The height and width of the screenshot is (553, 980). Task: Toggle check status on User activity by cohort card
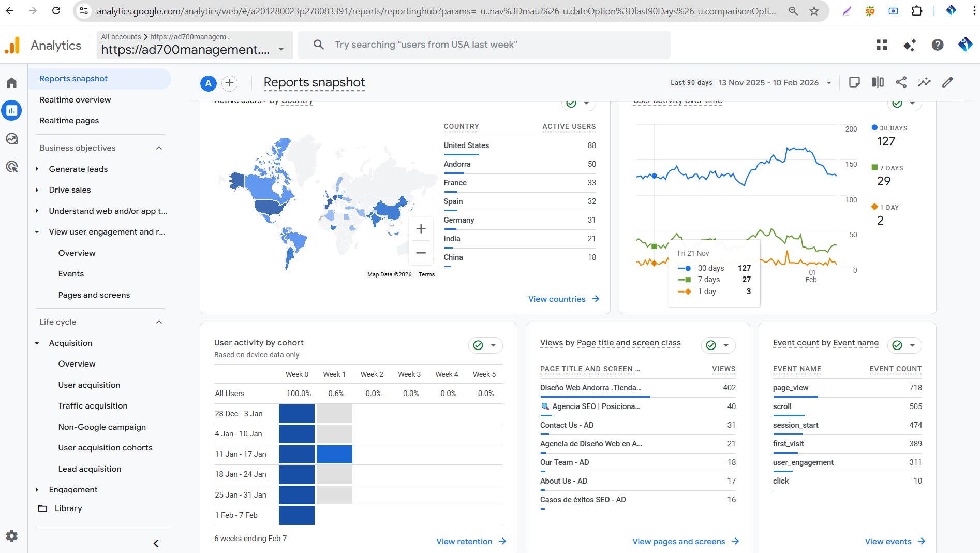coord(478,345)
